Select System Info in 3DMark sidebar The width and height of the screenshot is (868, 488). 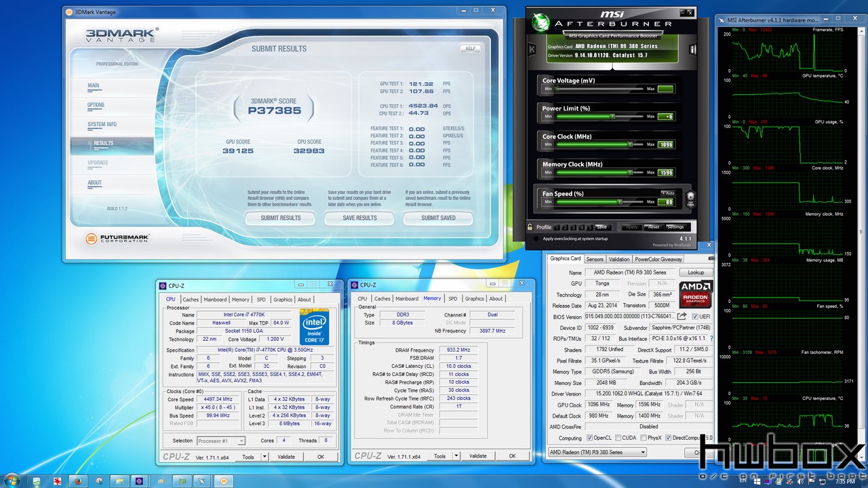[x=102, y=125]
